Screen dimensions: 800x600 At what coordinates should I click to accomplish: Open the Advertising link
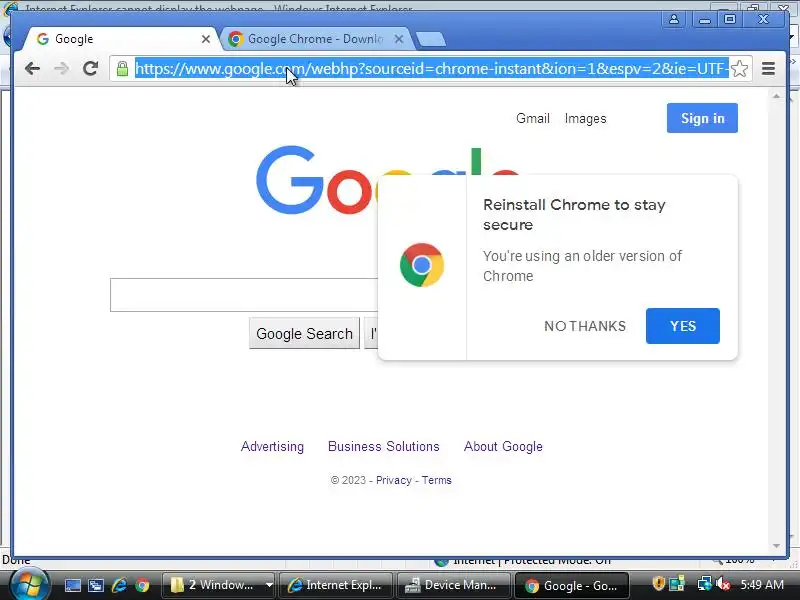(x=272, y=446)
